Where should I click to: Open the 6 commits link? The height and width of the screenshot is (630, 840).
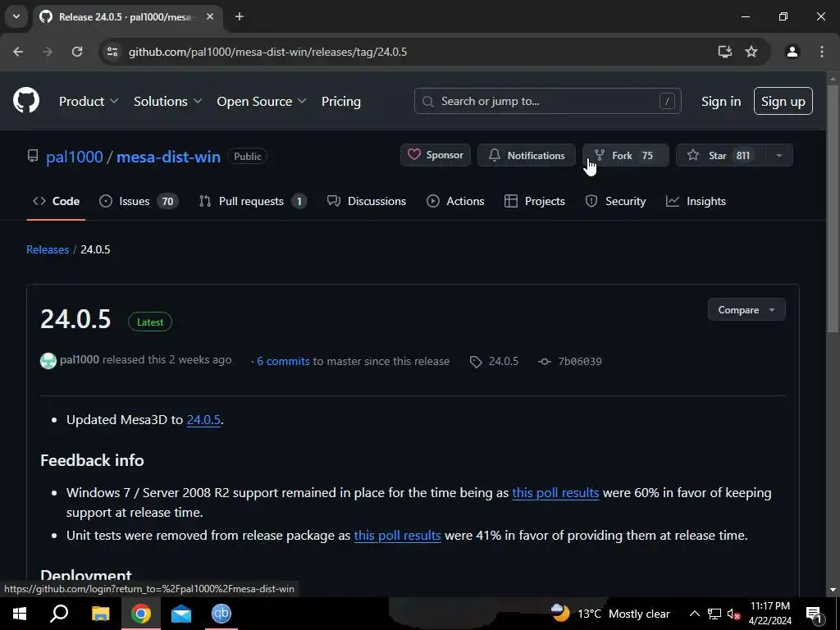[x=283, y=362]
